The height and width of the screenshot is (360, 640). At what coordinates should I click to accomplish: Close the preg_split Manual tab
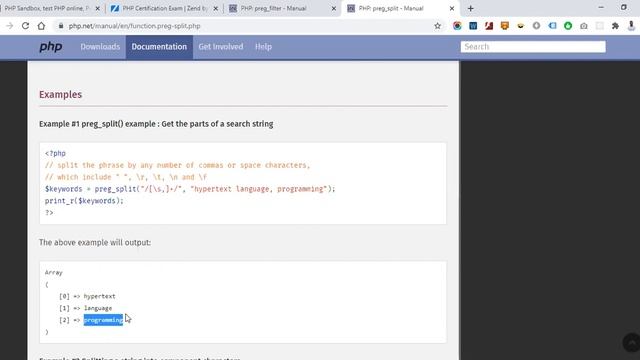click(x=452, y=8)
